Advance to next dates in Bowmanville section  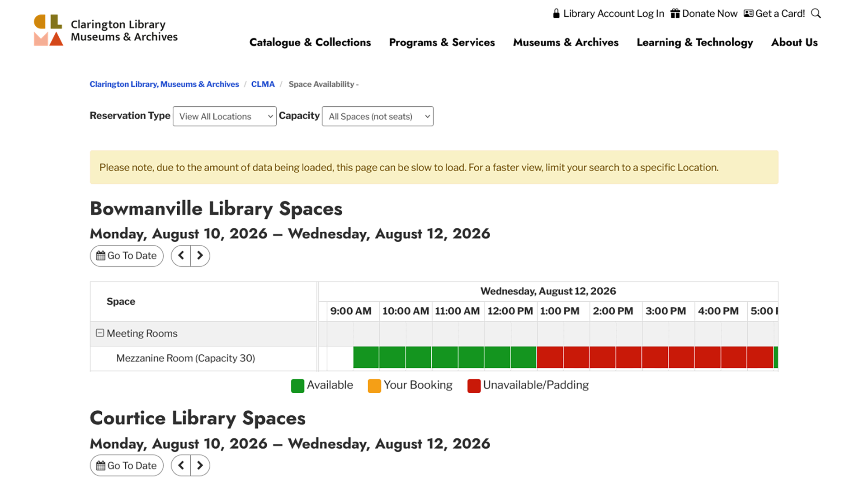[200, 256]
